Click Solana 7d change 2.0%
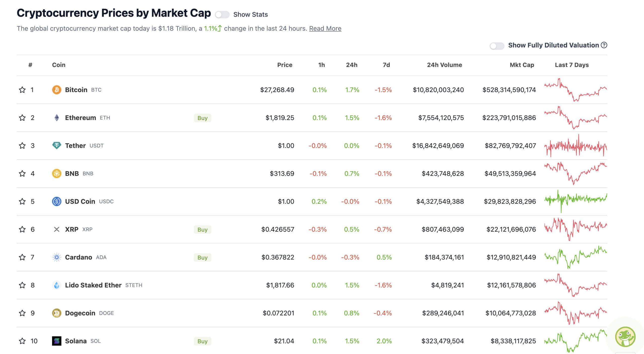The width and height of the screenshot is (644, 354). pyautogui.click(x=384, y=341)
